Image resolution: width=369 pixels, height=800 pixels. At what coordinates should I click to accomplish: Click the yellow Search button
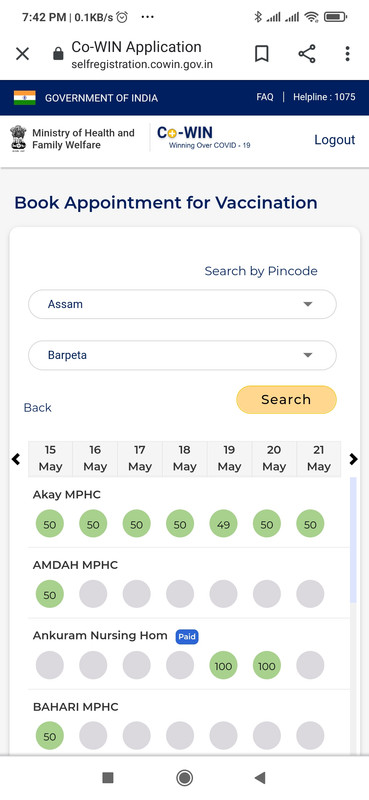coord(286,399)
